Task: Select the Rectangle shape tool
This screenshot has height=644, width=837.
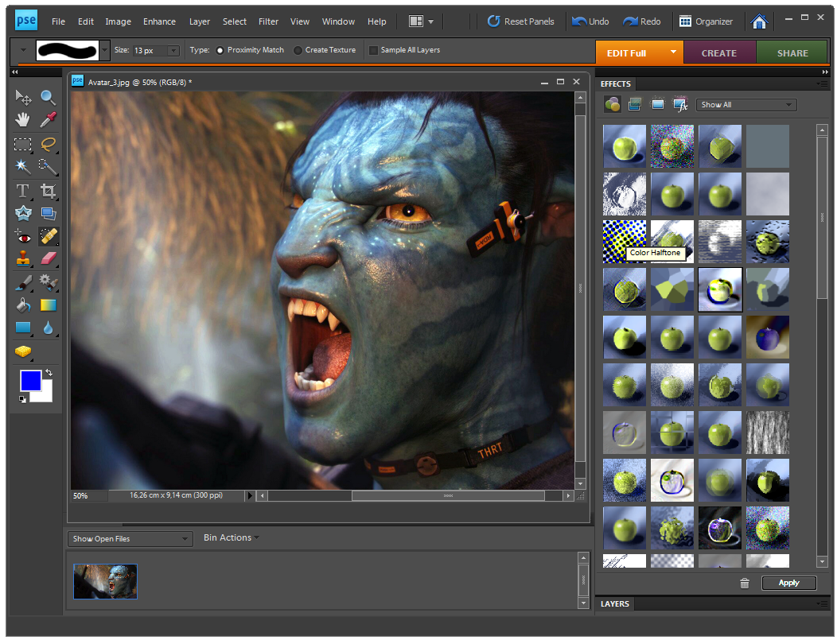Action: 23,328
